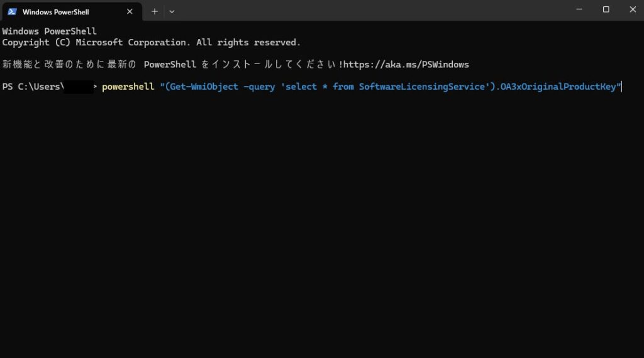
Task: Maximize the terminal window
Action: coord(606,9)
